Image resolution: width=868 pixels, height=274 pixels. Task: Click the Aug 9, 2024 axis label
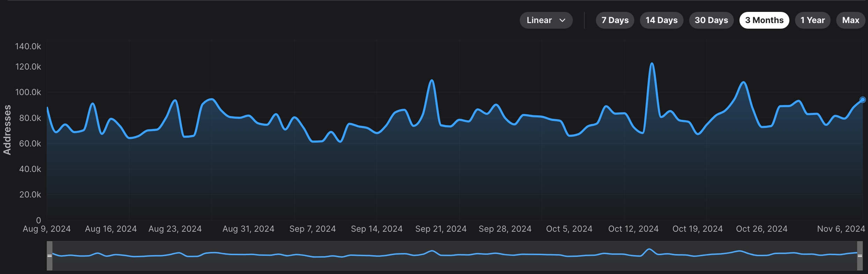pos(47,229)
